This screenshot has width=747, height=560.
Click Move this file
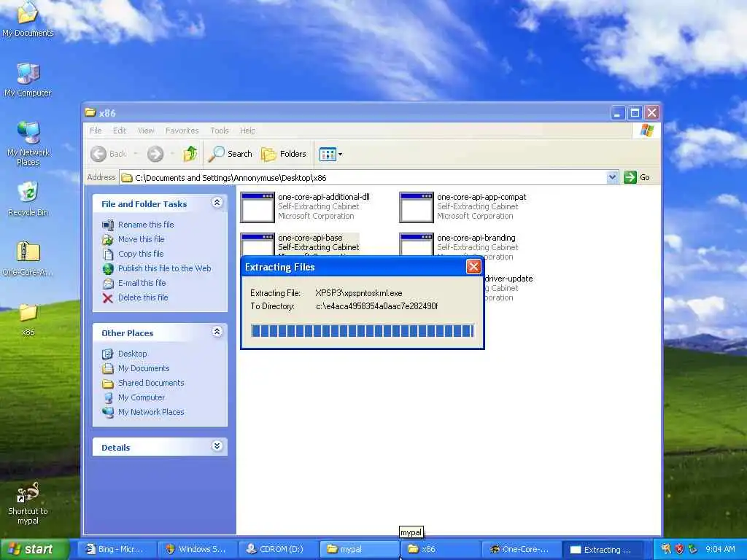point(133,239)
